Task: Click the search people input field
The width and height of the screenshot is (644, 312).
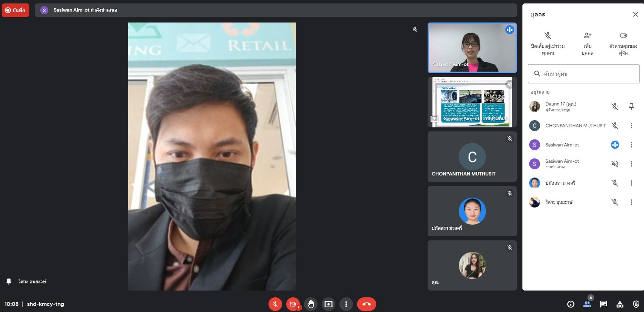Action: click(x=583, y=74)
